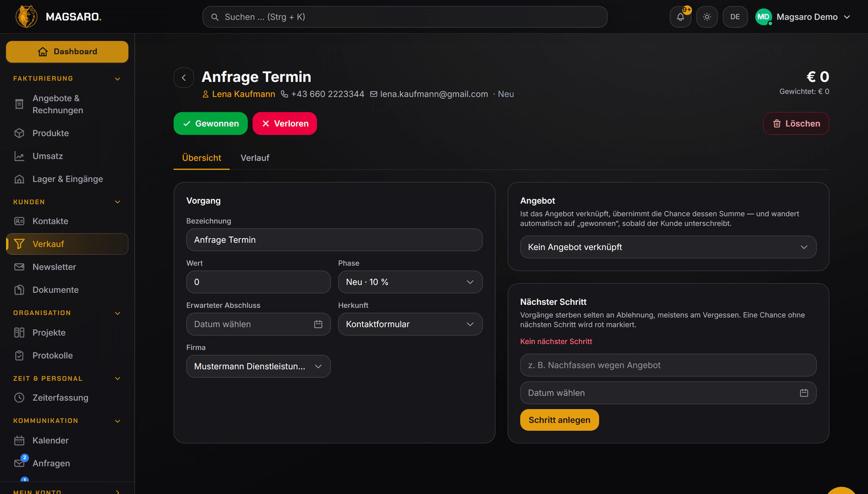Collapse the Kommunikation section
This screenshot has width=868, height=494.
(x=67, y=421)
